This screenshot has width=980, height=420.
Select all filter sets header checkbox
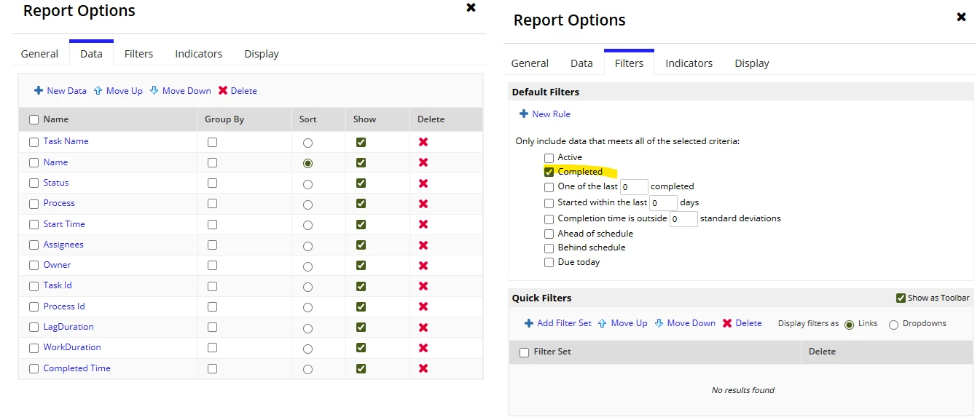[525, 352]
